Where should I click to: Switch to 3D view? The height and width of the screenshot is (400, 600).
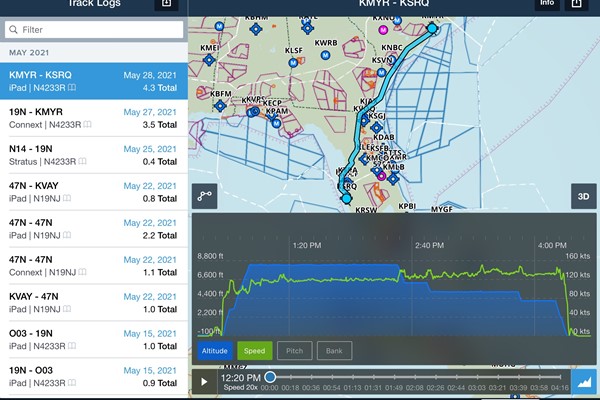pos(582,197)
